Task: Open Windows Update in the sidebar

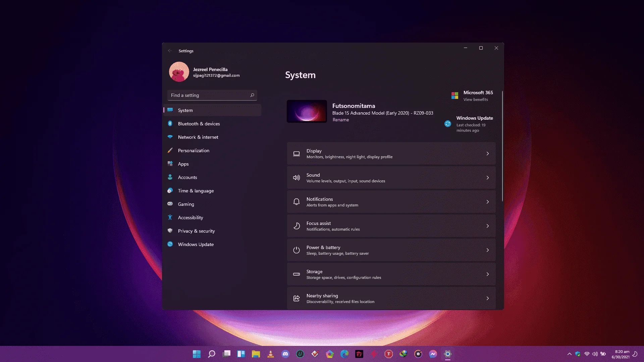Action: (212, 244)
